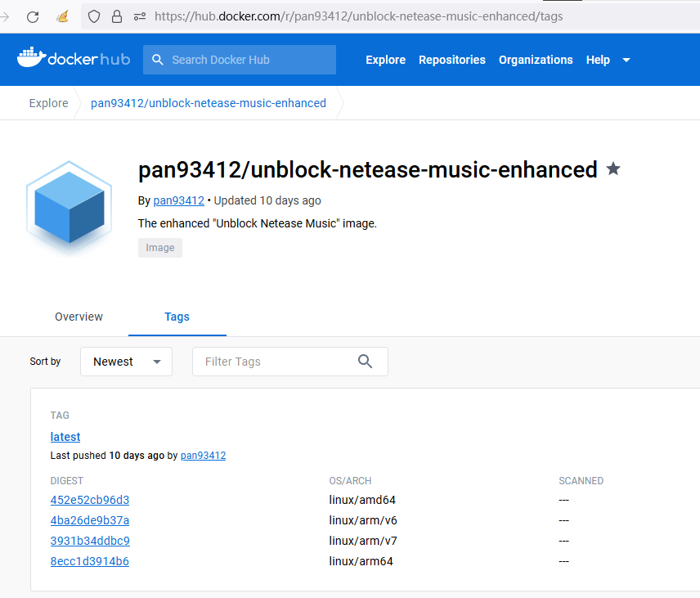Click the browser reload icon
Screen dimensions: 700x598
[32, 16]
